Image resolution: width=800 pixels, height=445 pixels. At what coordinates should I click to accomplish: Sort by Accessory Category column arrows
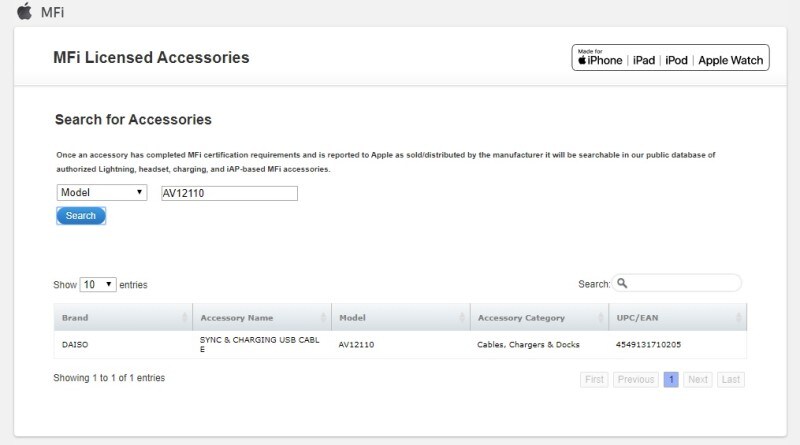(x=601, y=318)
